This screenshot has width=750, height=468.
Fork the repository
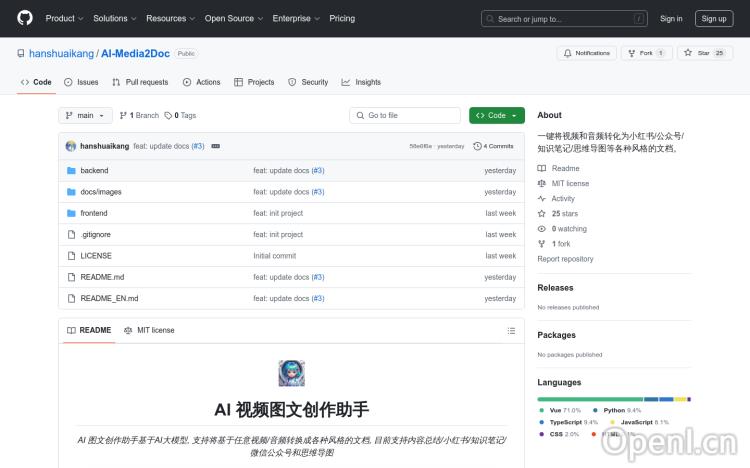pos(647,53)
